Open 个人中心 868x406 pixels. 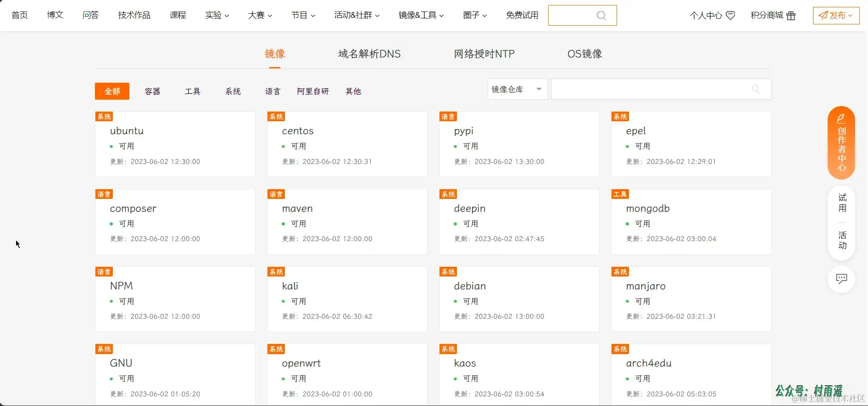click(706, 16)
